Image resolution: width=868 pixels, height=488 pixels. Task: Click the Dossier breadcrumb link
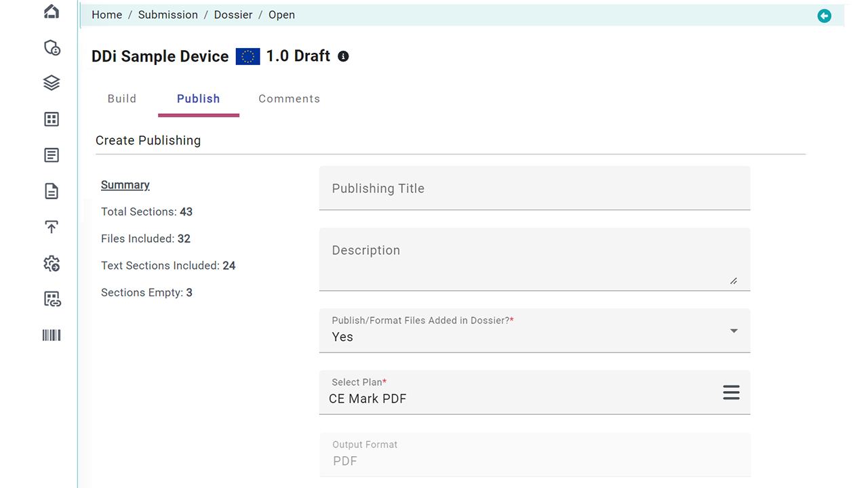coord(233,15)
